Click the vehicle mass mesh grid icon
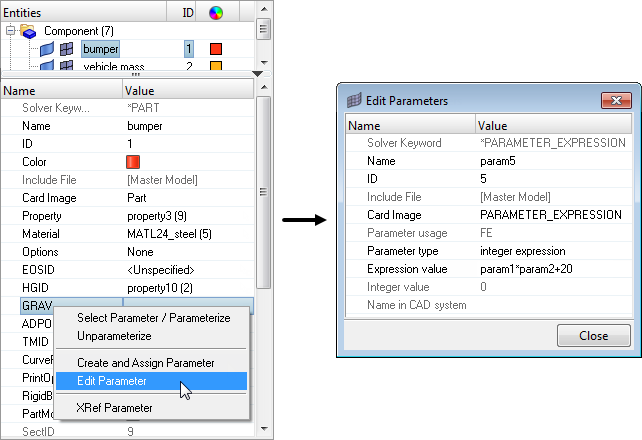642x440 pixels. pos(66,66)
